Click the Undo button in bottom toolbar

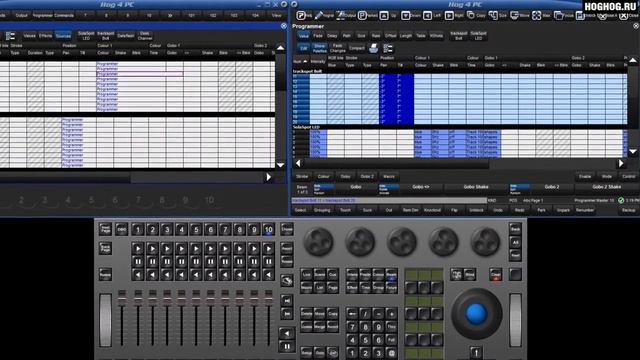[x=498, y=210]
